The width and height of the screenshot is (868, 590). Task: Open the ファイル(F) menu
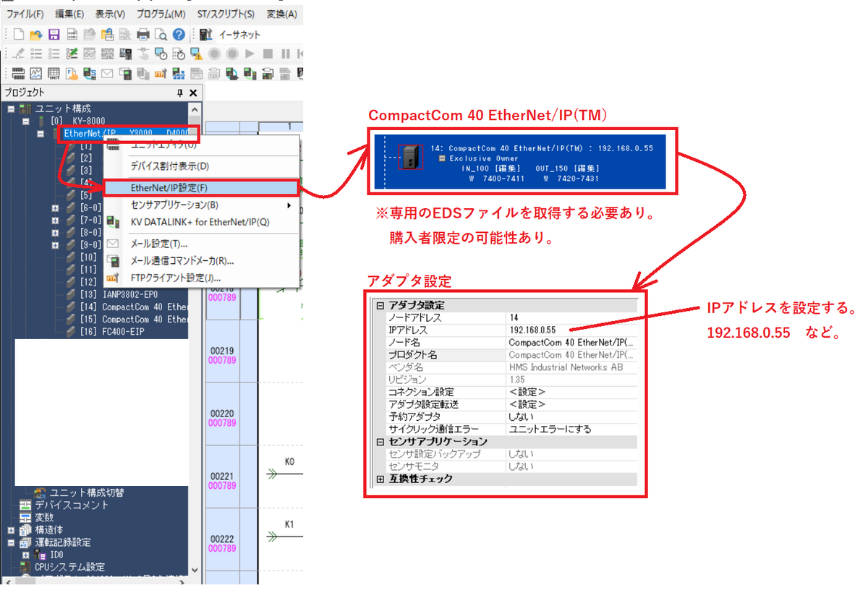point(25,14)
